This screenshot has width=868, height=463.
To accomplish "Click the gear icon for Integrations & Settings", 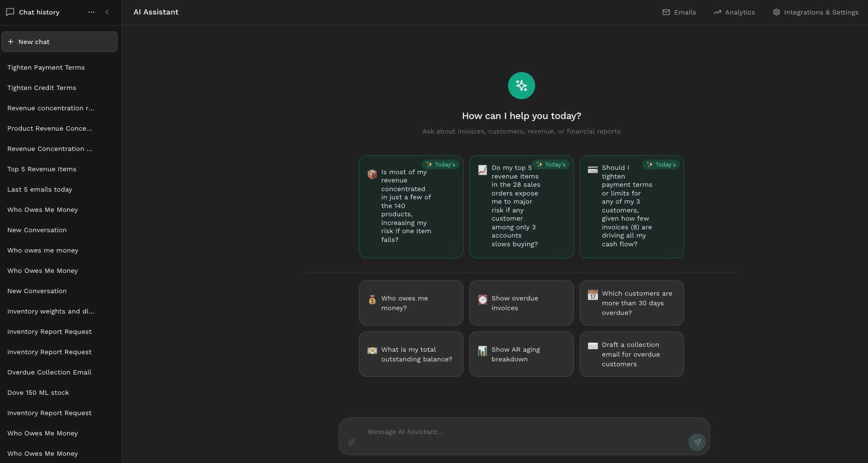I will click(776, 12).
